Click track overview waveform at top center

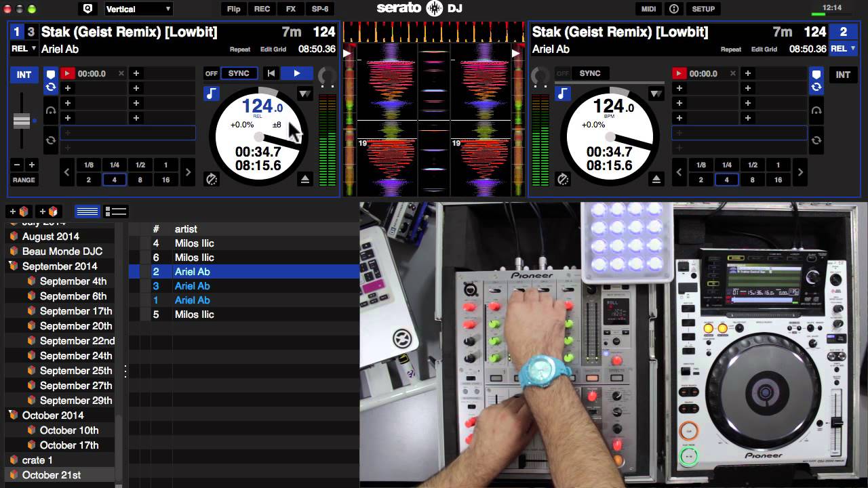pyautogui.click(x=434, y=32)
